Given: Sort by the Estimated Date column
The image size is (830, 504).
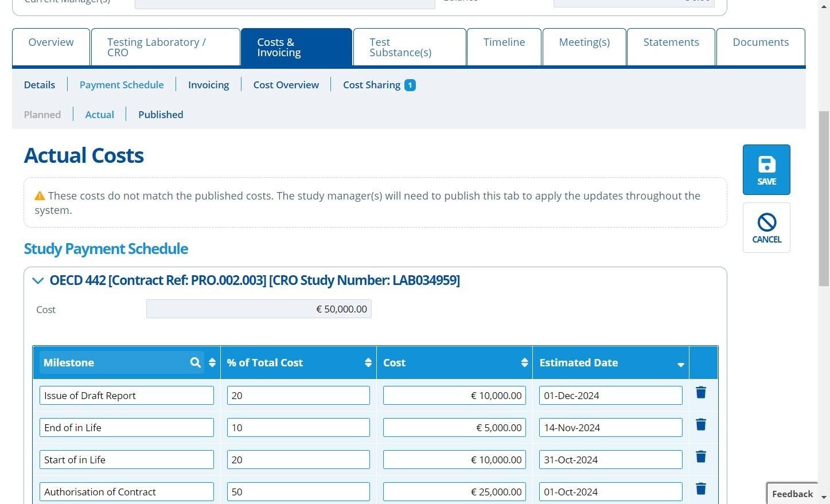Looking at the screenshot, I should tap(680, 364).
